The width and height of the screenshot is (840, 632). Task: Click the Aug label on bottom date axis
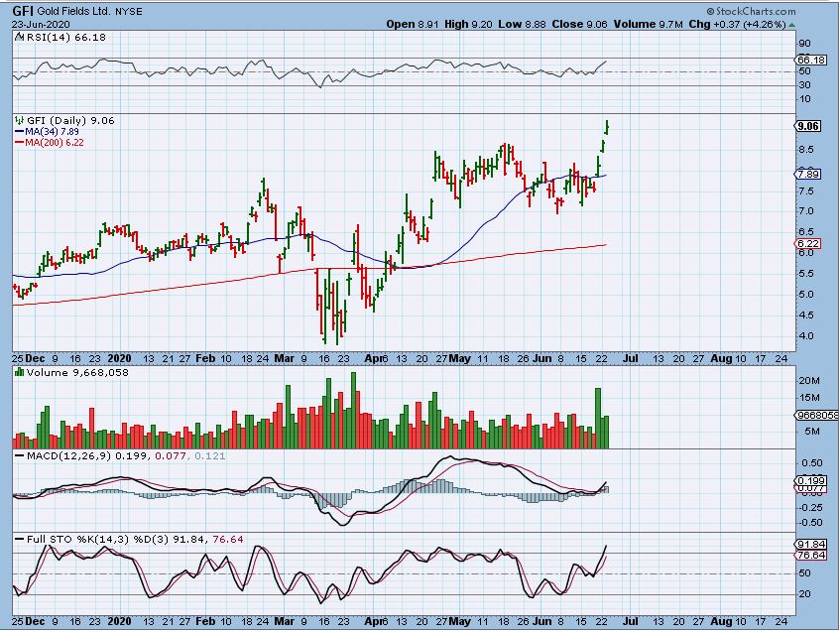click(721, 621)
